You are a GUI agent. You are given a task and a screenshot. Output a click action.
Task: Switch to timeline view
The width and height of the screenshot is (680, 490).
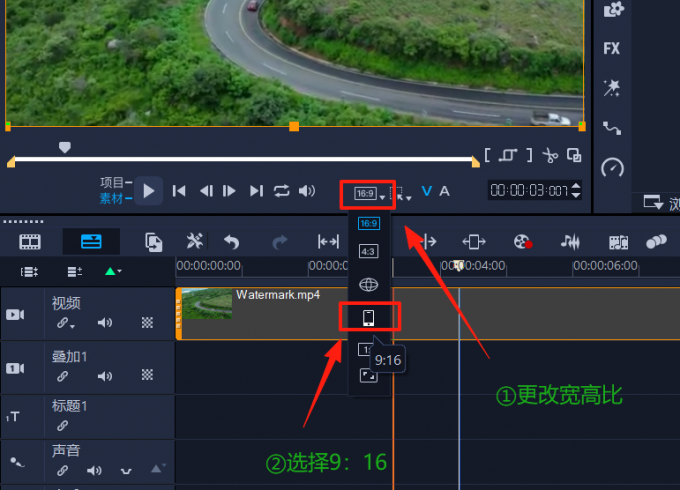(91, 242)
